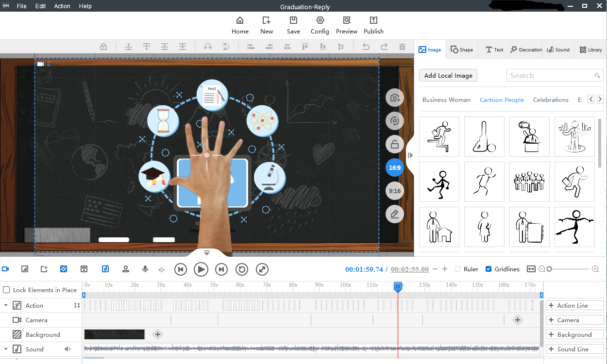Switch to the Shape tab
The height and width of the screenshot is (364, 607).
pos(462,50)
